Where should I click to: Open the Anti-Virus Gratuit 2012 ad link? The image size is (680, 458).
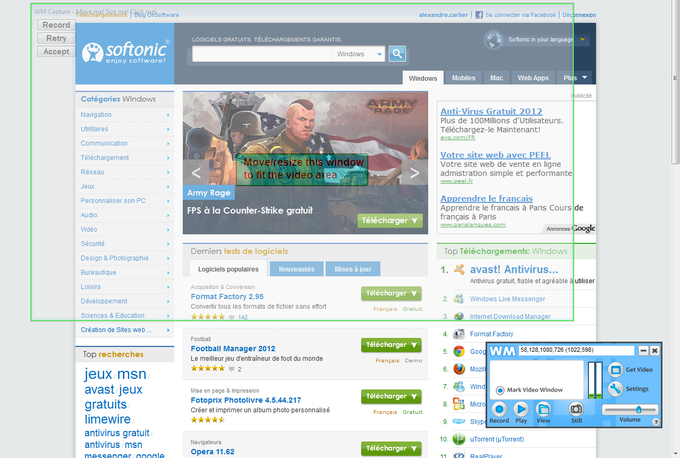point(491,111)
